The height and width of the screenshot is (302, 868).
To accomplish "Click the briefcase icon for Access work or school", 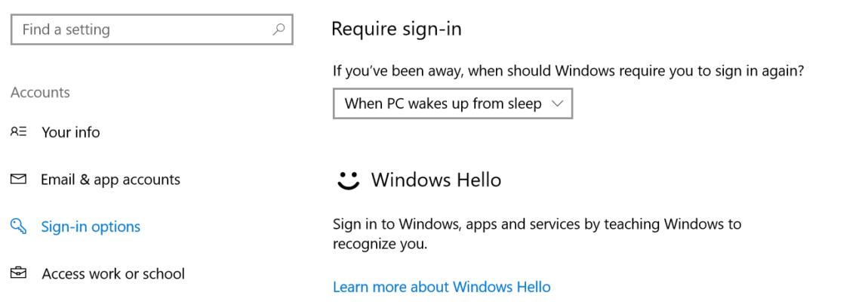I will click(18, 273).
